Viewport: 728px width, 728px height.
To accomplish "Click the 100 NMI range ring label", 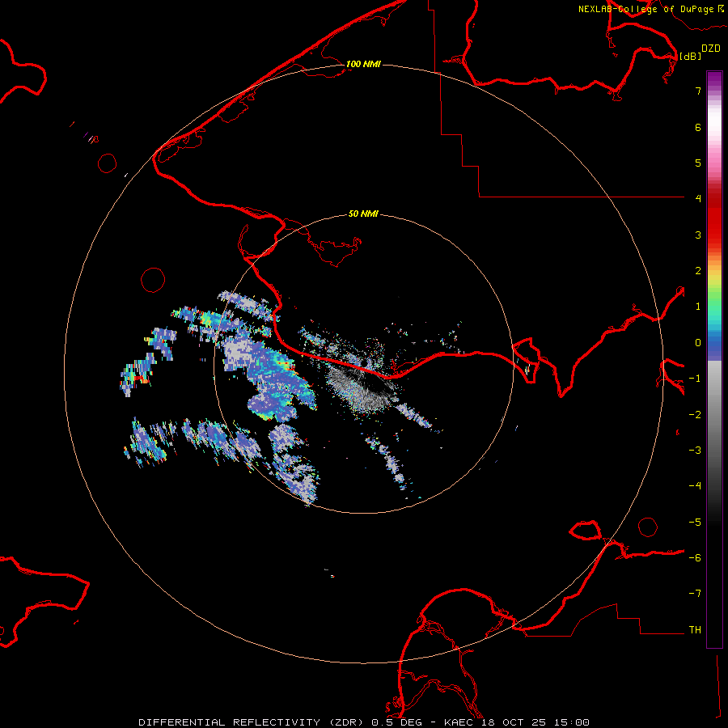I will (363, 64).
